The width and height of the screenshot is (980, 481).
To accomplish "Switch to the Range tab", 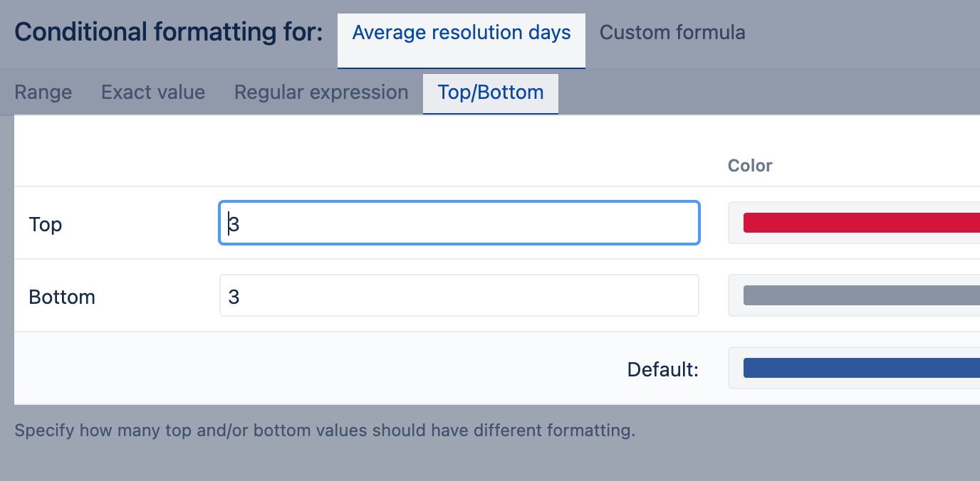I will (x=43, y=92).
